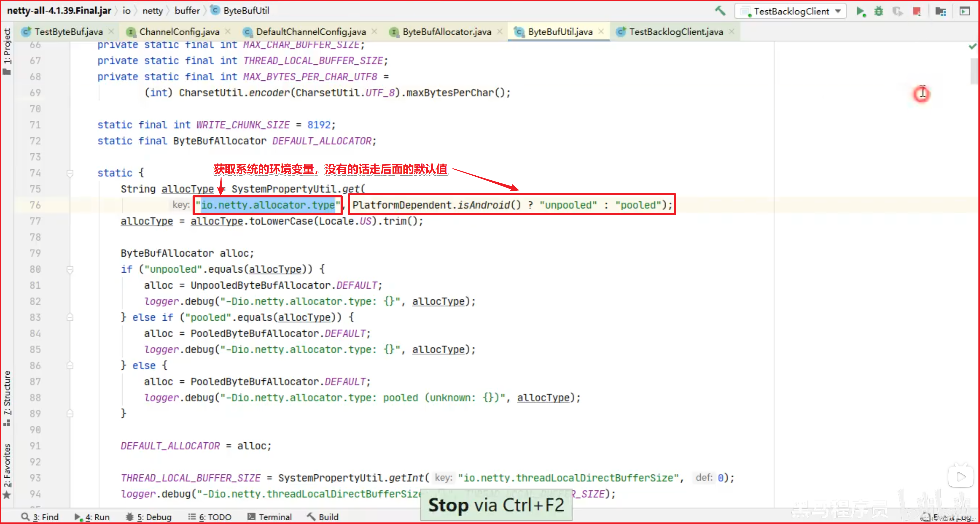Click Run with Coverage icon
980x524 pixels.
click(x=897, y=11)
